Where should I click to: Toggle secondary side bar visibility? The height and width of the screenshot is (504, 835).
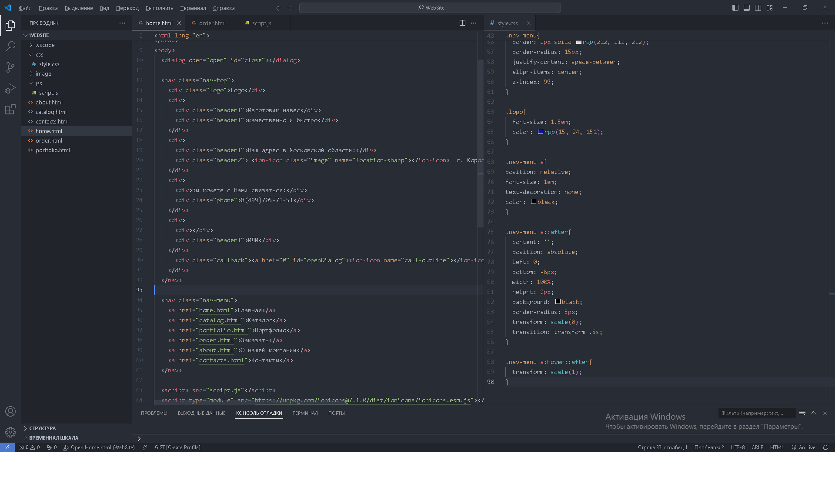758,8
